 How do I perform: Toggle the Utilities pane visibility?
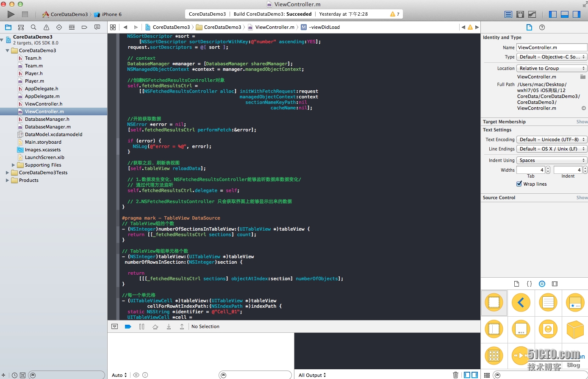(577, 14)
